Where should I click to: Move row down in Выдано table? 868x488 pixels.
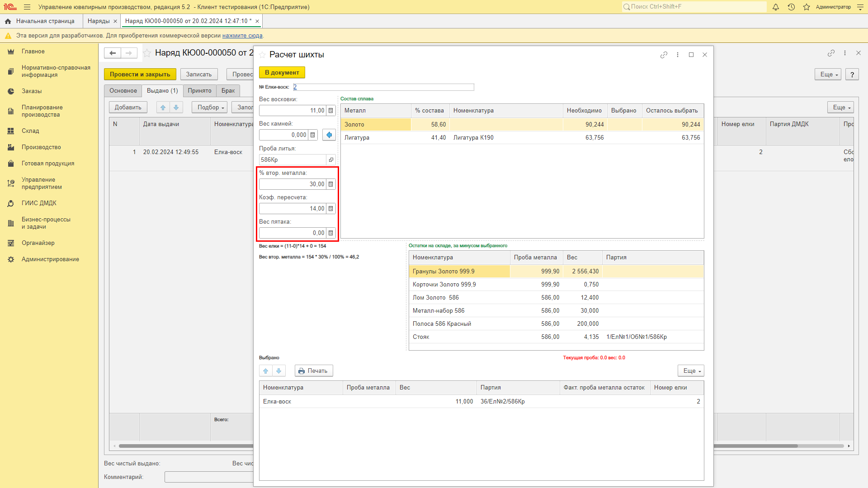point(176,108)
